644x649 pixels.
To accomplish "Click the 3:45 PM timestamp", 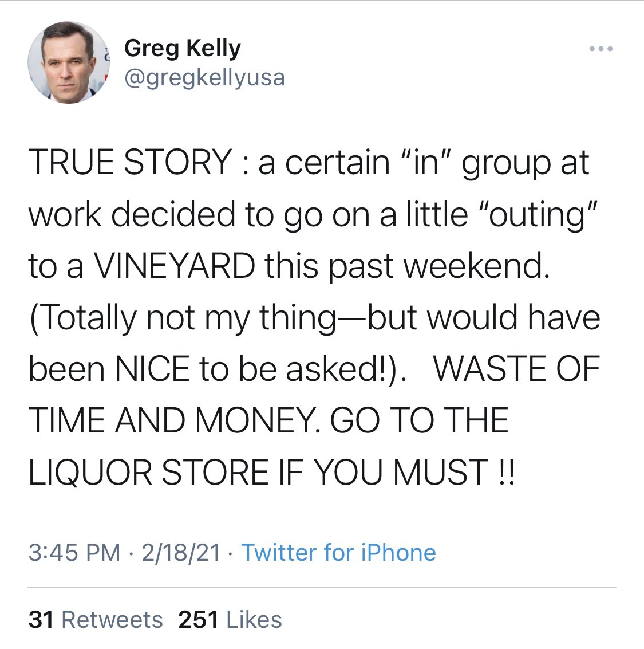I will point(74,553).
